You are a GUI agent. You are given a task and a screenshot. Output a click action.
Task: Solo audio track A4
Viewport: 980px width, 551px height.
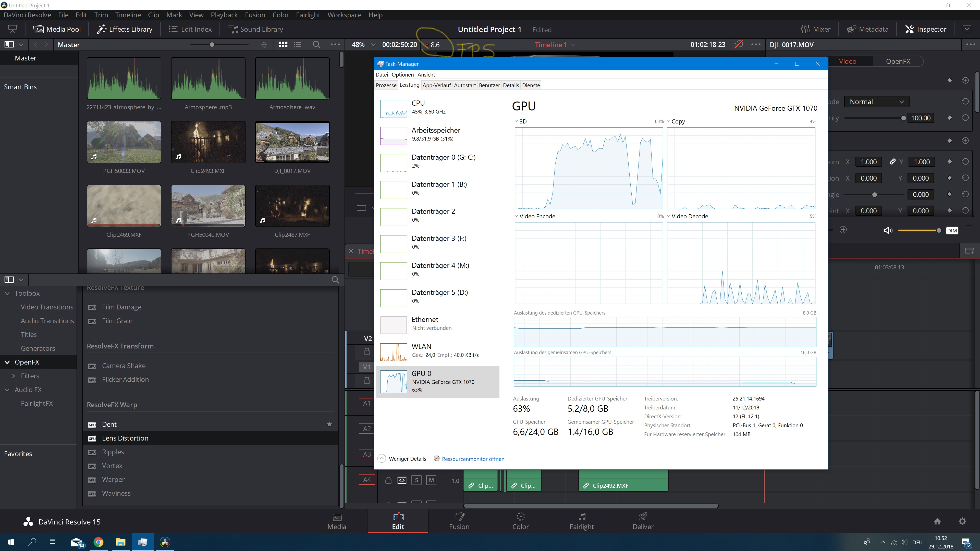(x=416, y=480)
